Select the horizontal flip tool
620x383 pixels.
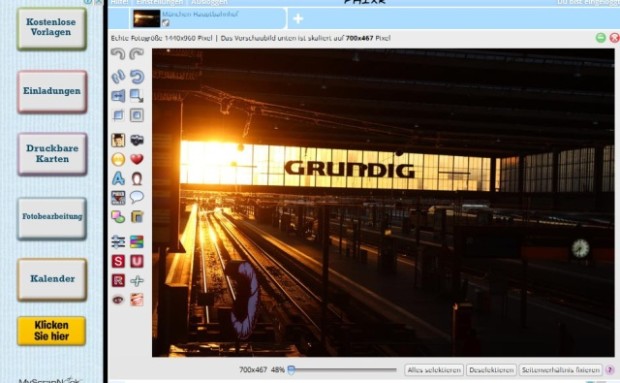[x=118, y=96]
